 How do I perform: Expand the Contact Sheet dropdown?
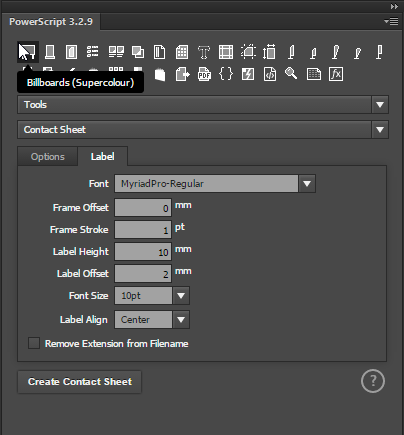point(203,130)
